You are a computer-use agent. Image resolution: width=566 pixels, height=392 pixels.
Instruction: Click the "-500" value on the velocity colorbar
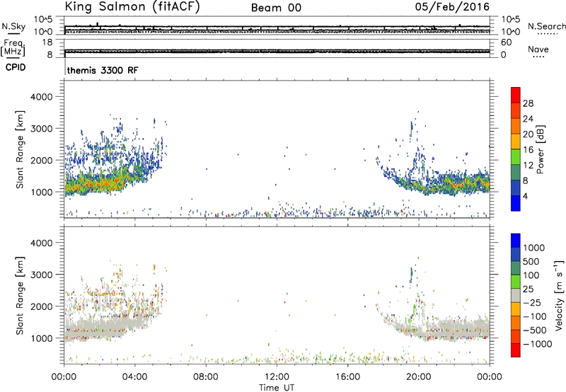click(534, 330)
